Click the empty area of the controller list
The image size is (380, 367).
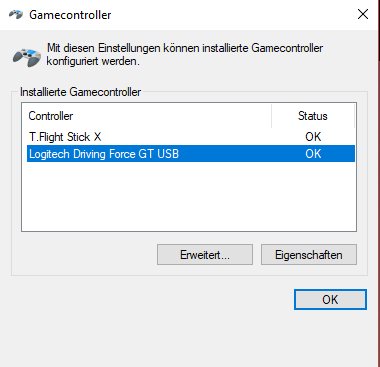click(189, 197)
